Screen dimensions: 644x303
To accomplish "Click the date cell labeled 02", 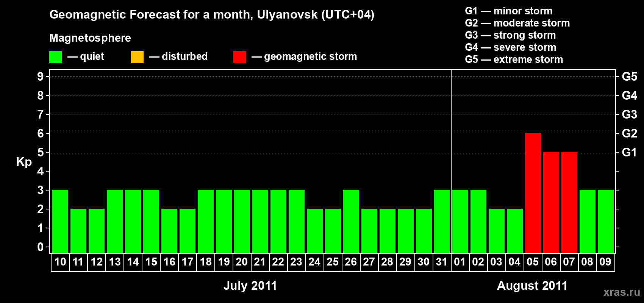I will coord(478,262).
